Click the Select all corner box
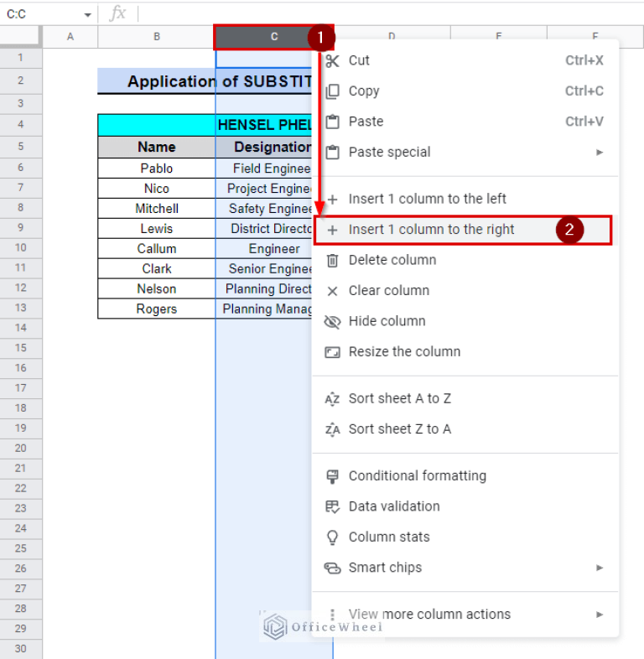644x659 pixels. [x=21, y=37]
